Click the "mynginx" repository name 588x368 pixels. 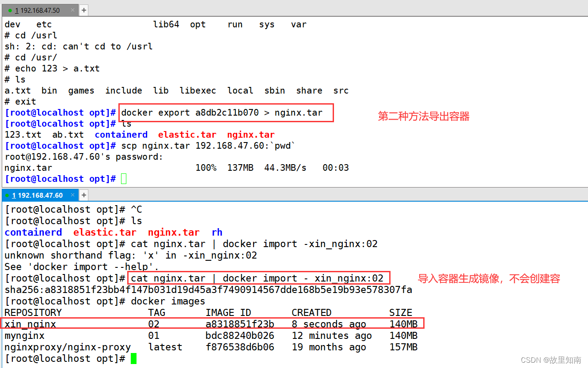(x=24, y=335)
